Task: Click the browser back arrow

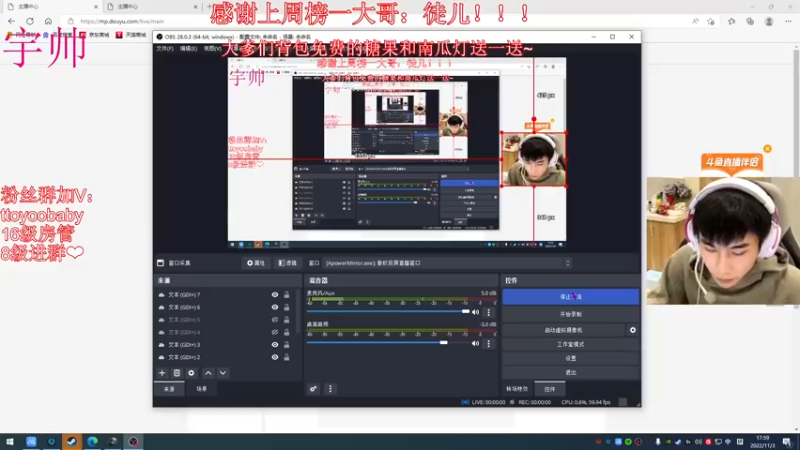Action: click(x=12, y=21)
